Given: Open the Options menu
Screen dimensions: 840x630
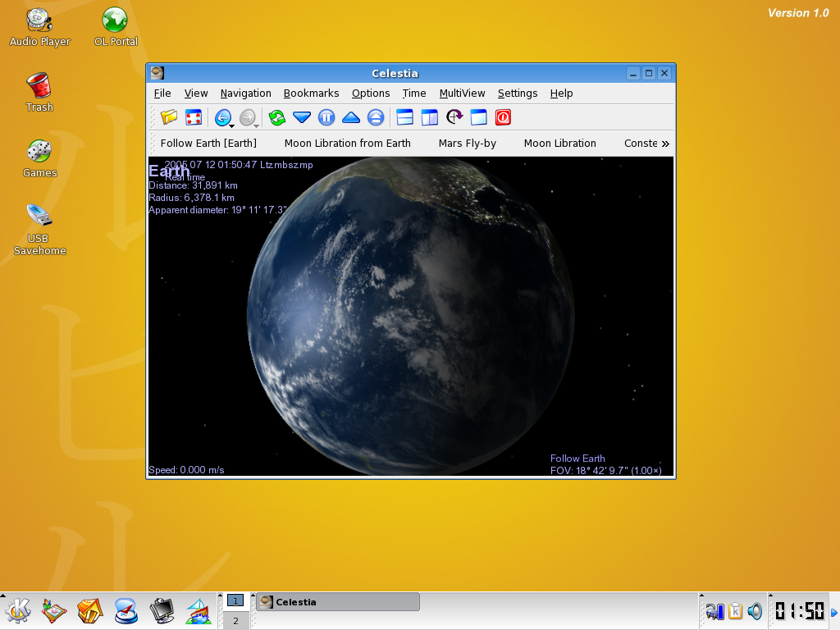Looking at the screenshot, I should pos(371,94).
